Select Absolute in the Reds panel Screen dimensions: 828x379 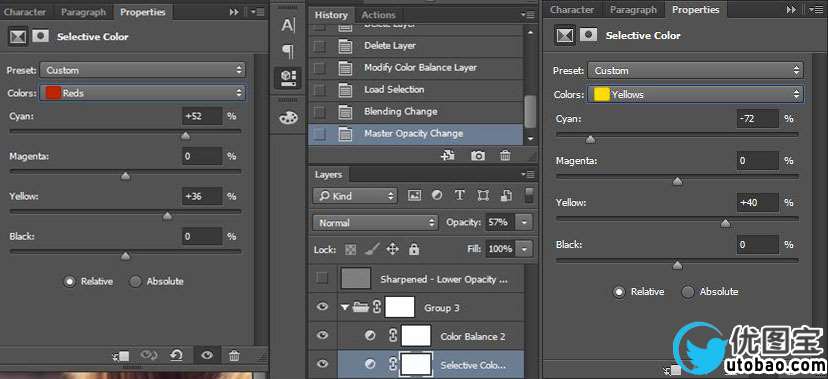pos(136,281)
